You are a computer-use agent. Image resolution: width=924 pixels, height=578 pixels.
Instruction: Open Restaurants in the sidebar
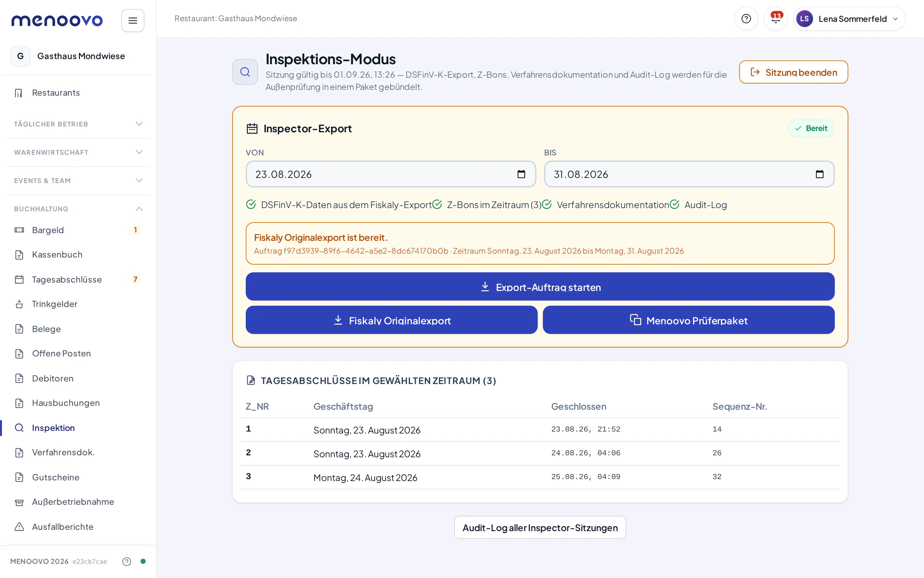[x=78, y=93]
